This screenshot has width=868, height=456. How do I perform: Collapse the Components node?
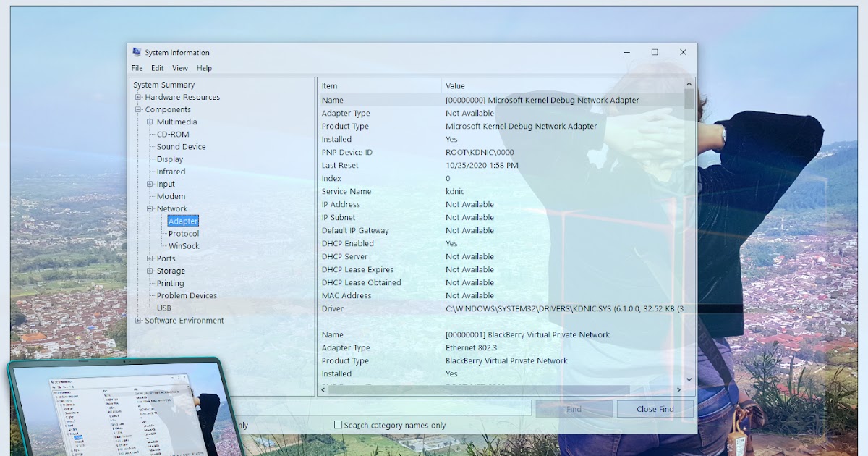tap(138, 109)
